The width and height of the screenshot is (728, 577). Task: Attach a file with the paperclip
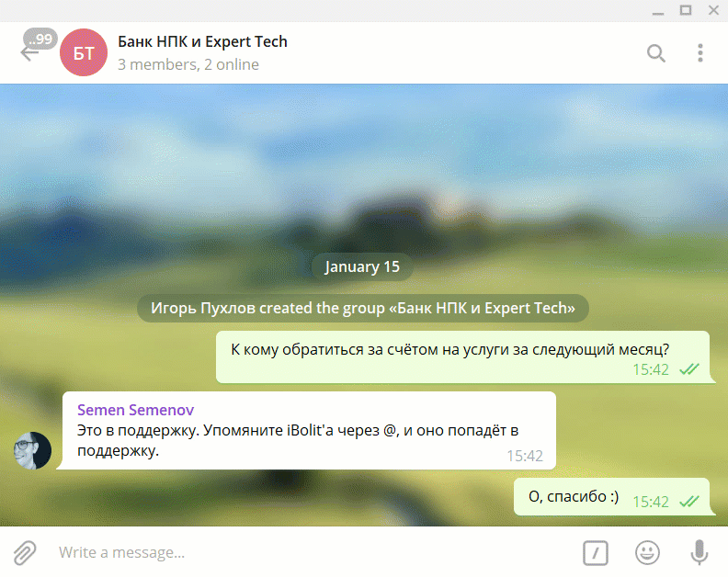pos(25,552)
